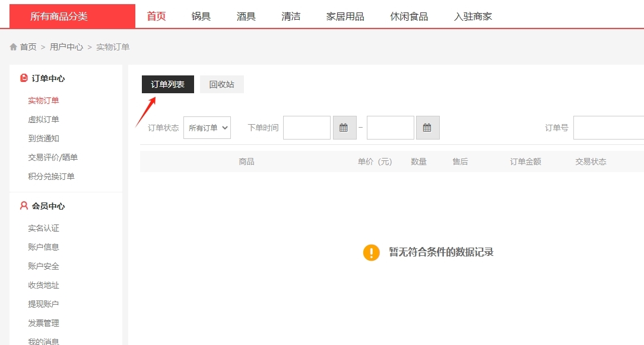Open 到货通知 in sidebar
644x345 pixels.
click(x=43, y=138)
